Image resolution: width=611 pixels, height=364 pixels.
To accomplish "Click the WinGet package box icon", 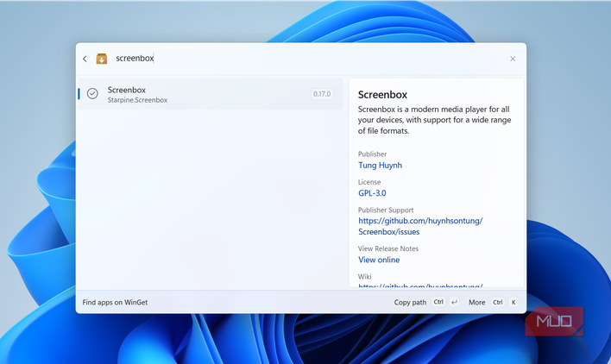I will [x=102, y=59].
